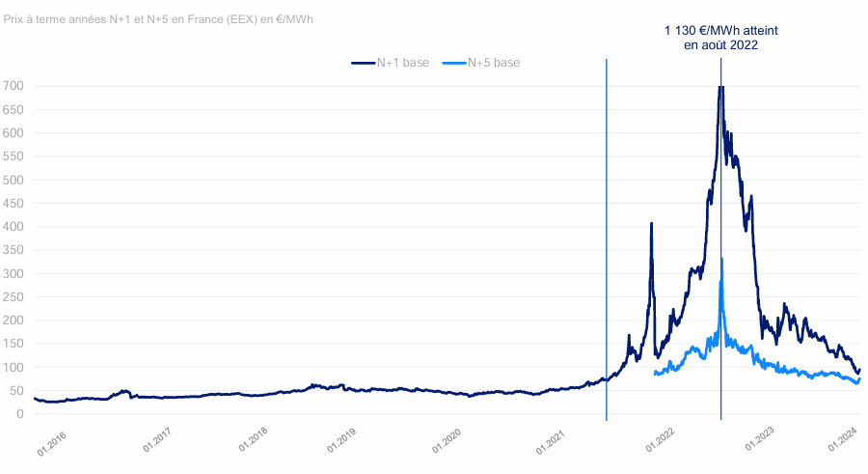Click the 01.2016 x-axis date label
The width and height of the screenshot is (868, 474).
click(52, 440)
